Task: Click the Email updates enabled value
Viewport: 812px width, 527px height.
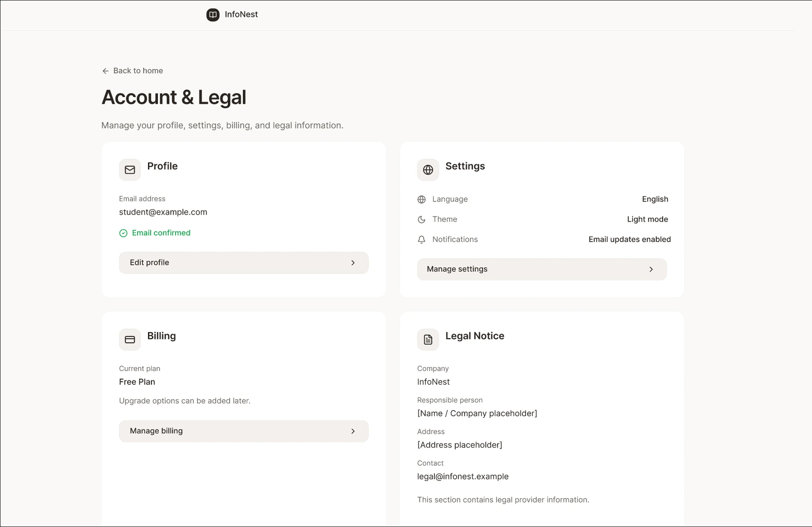Action: [x=630, y=239]
